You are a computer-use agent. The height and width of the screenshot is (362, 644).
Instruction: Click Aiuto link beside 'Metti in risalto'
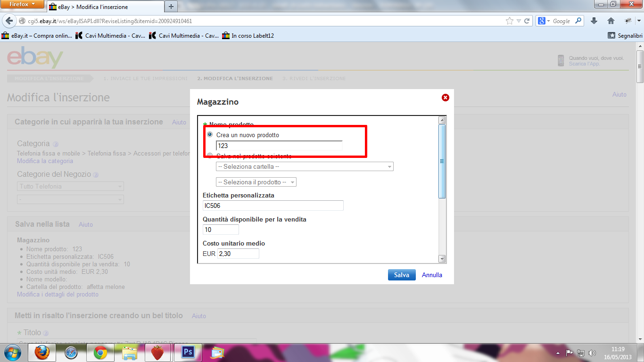[x=199, y=316]
